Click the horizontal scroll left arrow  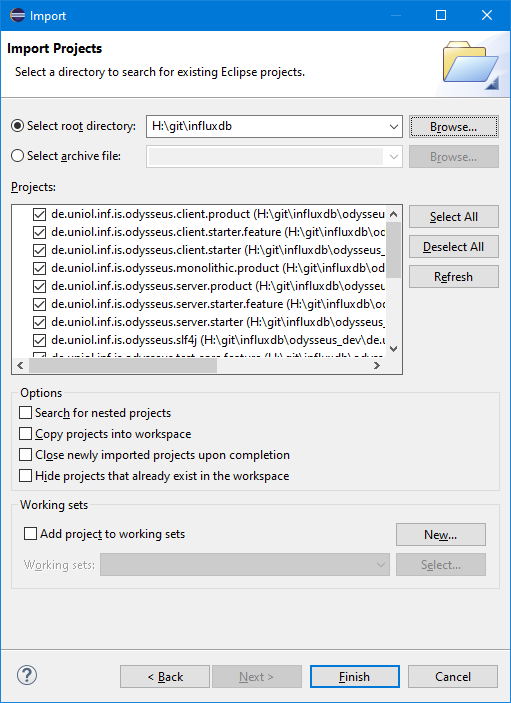[20, 365]
